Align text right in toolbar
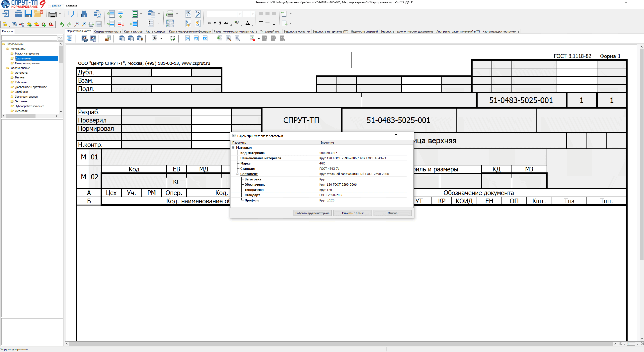644x352 pixels. coord(274,14)
